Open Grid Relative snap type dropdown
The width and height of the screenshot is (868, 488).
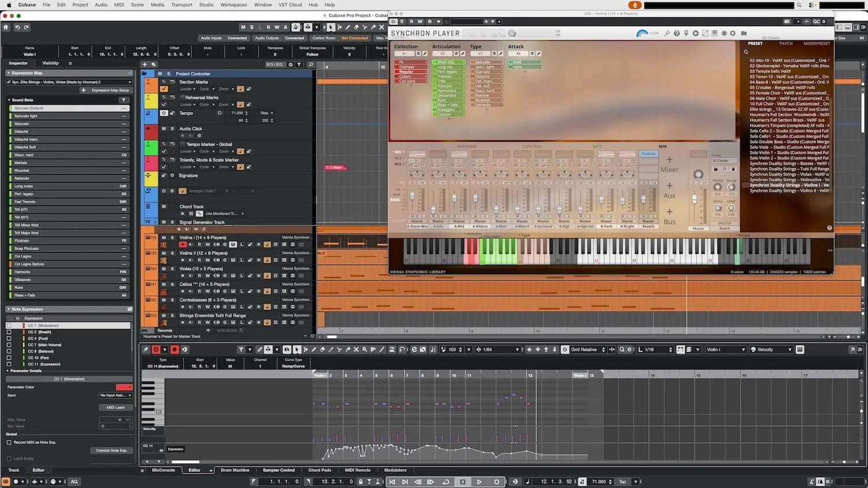coord(588,349)
